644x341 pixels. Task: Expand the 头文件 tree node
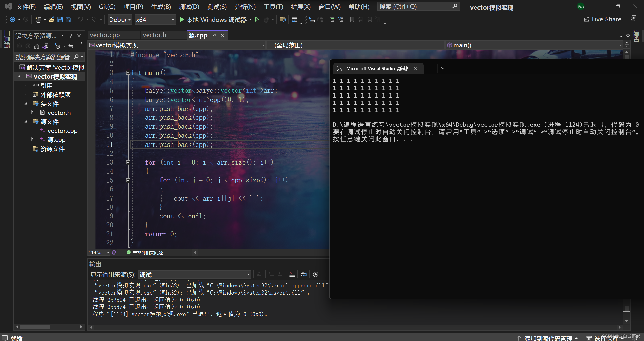pos(27,104)
